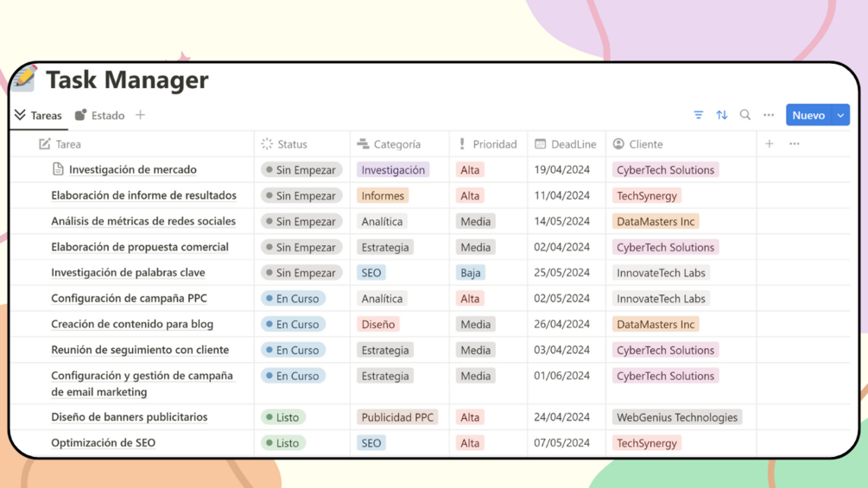Open the Investigación category tag
Image resolution: width=868 pixels, height=488 pixels.
[x=393, y=170]
